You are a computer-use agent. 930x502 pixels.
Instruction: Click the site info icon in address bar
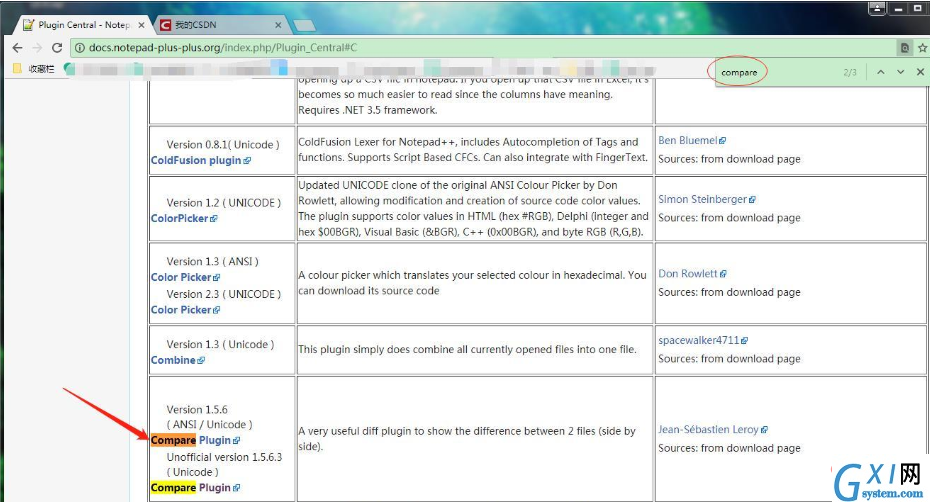(79, 47)
